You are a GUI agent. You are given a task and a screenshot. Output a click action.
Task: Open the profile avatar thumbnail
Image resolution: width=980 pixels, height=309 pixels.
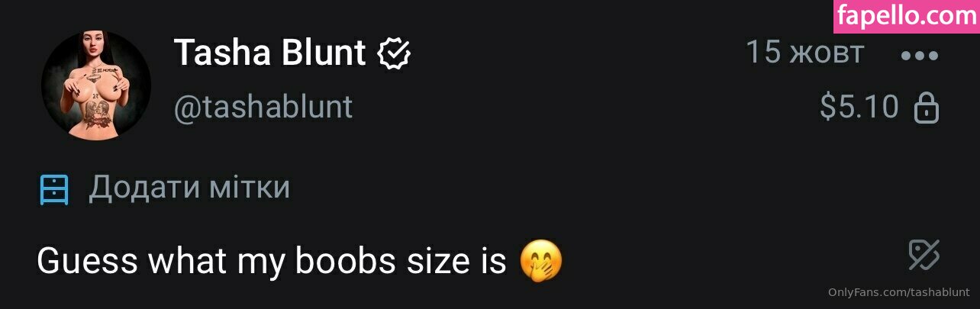(x=95, y=87)
